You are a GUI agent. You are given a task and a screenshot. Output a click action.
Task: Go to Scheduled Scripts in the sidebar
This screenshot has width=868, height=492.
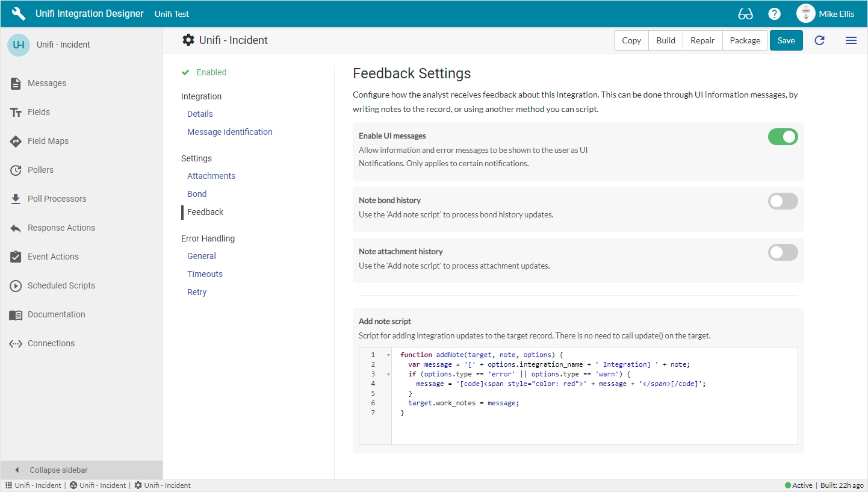click(x=61, y=285)
